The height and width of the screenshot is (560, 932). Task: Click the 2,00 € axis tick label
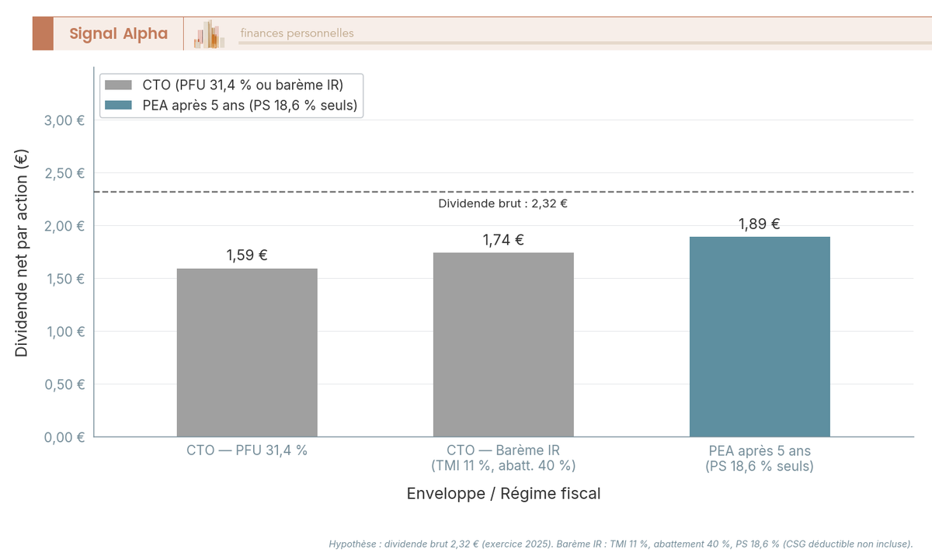click(66, 226)
